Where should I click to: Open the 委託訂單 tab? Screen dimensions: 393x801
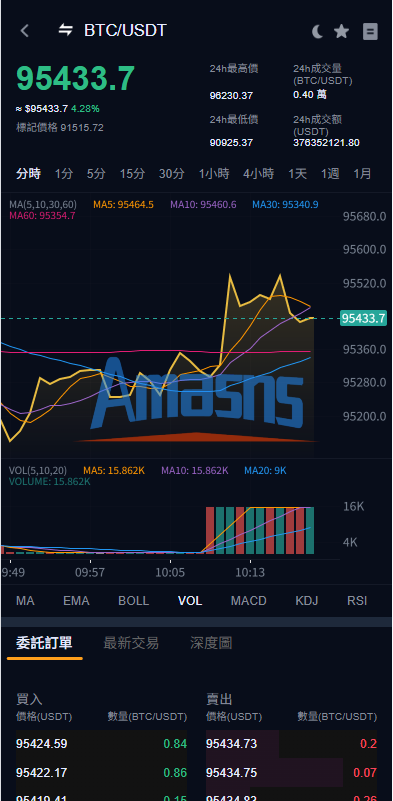pyautogui.click(x=44, y=643)
